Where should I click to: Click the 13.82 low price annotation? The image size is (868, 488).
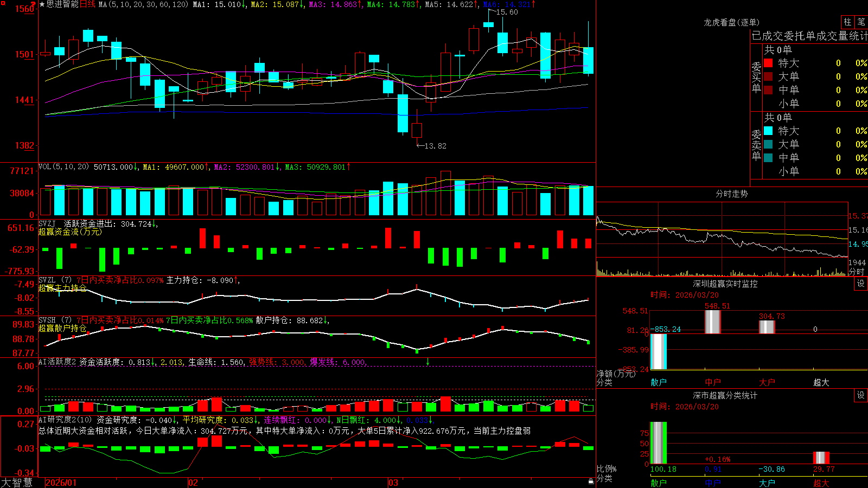point(435,146)
